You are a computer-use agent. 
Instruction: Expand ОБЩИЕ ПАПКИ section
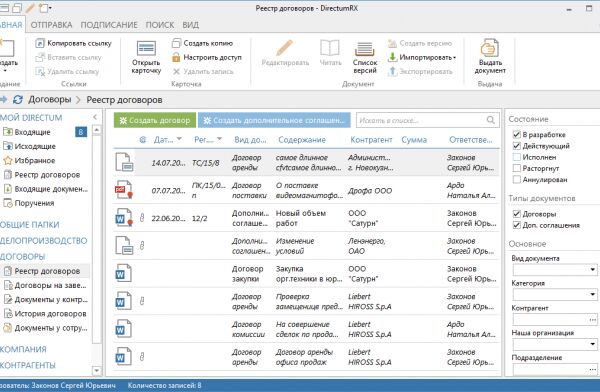coord(29,225)
